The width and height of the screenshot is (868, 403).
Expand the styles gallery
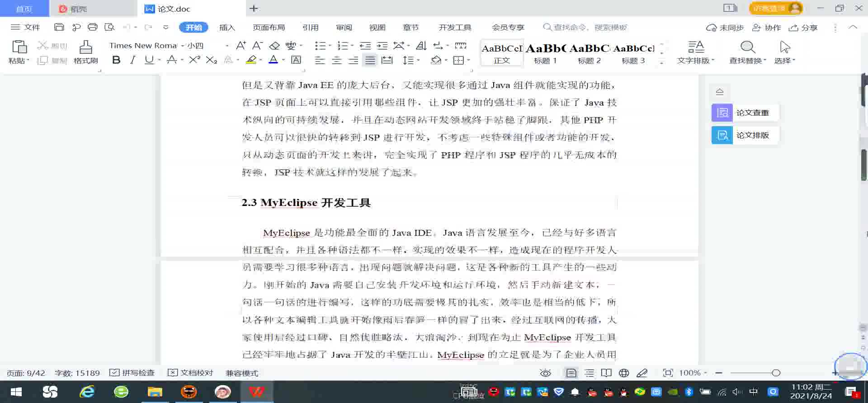pyautogui.click(x=662, y=62)
